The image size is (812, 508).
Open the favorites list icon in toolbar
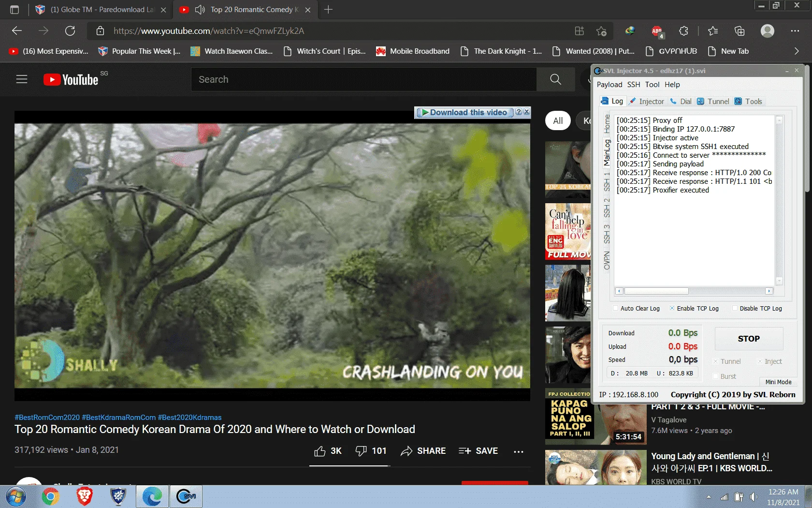click(x=712, y=31)
